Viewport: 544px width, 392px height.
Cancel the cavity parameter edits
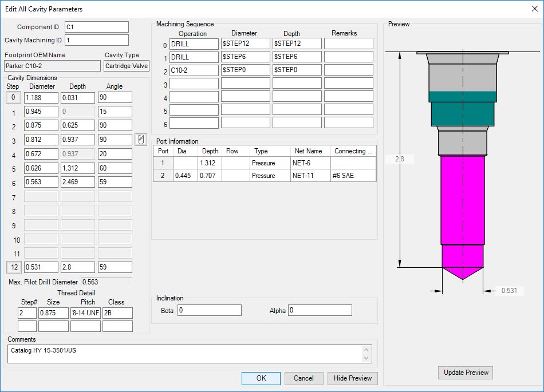(303, 378)
